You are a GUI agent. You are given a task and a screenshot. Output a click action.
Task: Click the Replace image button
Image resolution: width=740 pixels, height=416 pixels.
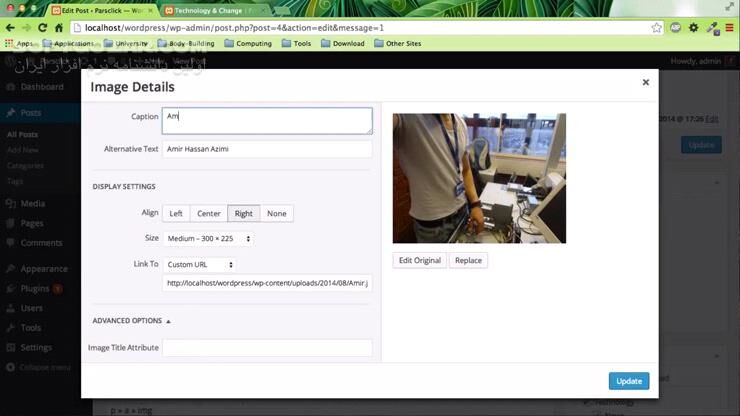[x=468, y=260]
